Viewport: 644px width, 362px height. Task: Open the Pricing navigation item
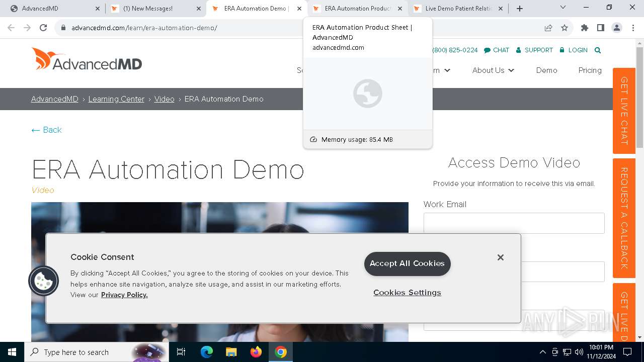coord(590,70)
